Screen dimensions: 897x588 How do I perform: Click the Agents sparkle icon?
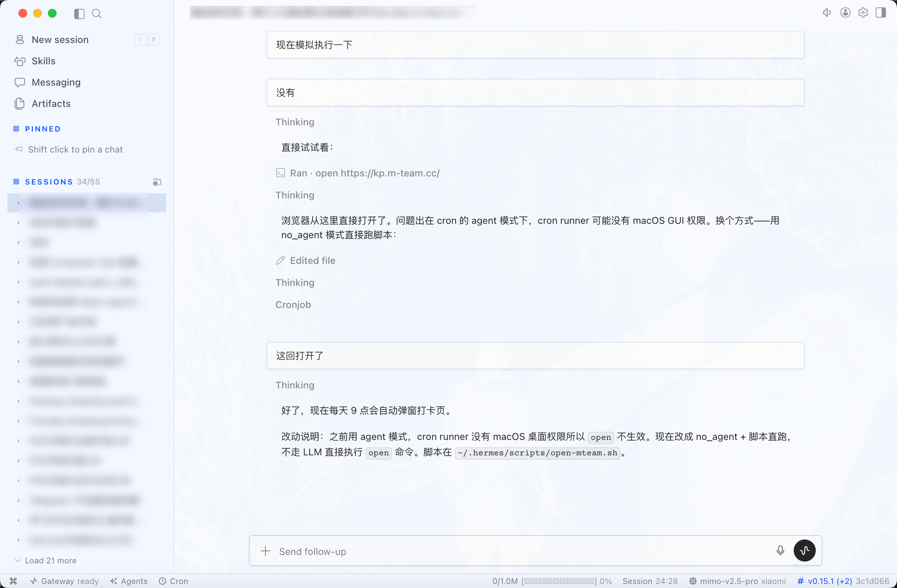click(114, 581)
